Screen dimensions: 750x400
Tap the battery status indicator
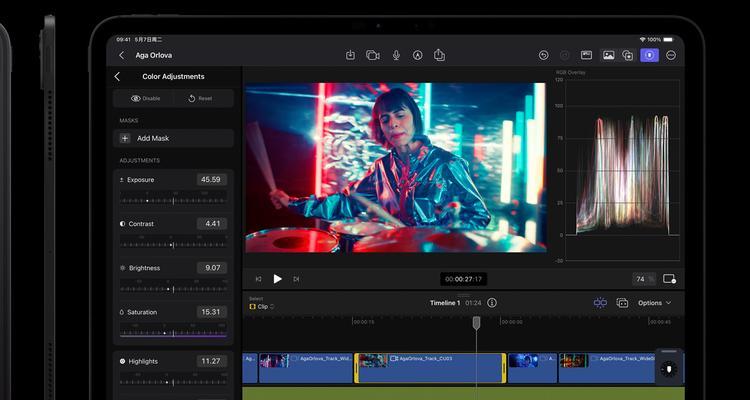point(668,39)
